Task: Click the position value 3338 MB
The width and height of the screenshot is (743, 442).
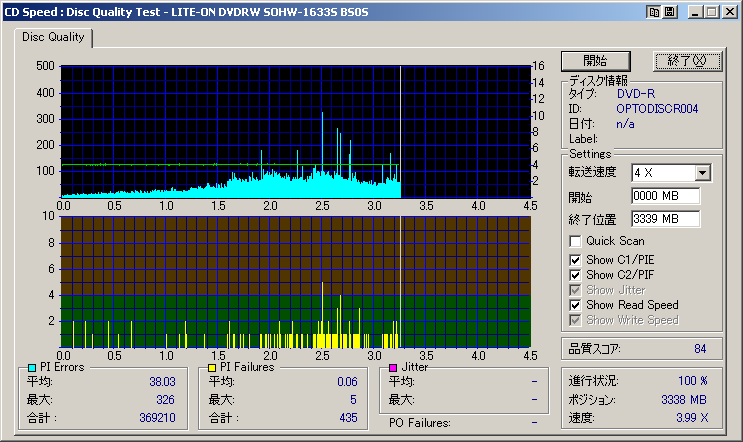Action: click(684, 400)
